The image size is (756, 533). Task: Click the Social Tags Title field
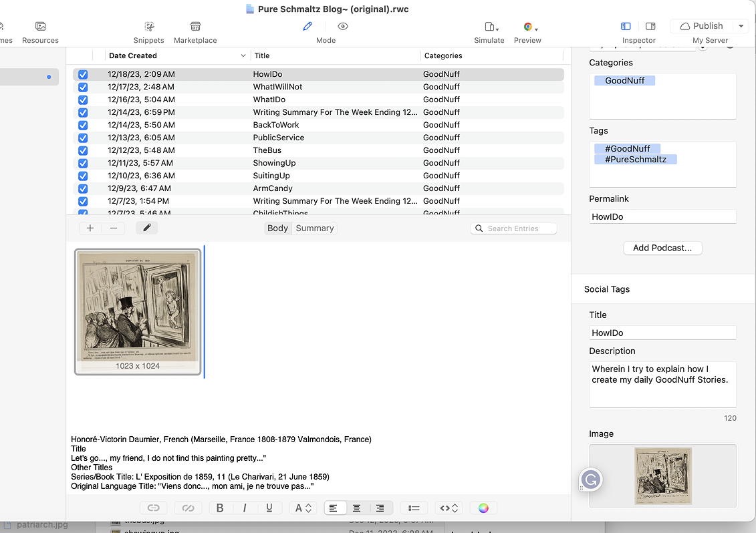pos(662,333)
